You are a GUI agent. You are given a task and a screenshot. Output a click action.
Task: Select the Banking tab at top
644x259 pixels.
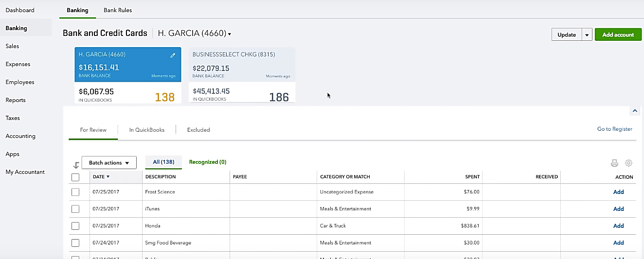tap(78, 10)
